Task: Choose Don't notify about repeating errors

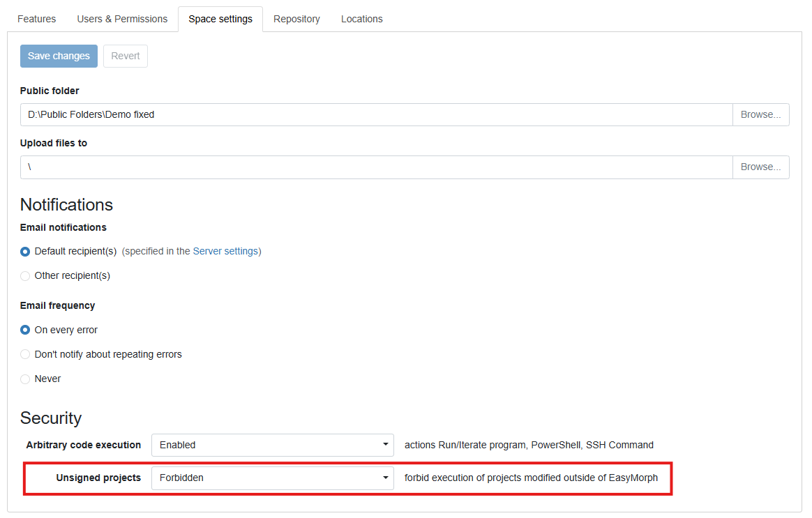Action: click(x=26, y=355)
